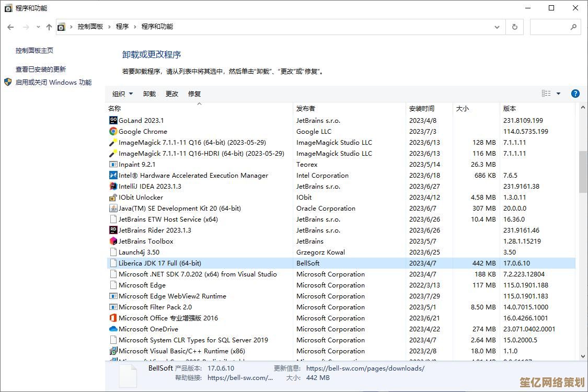This screenshot has width=588, height=392.
Task: Click the 修复 toolbar button
Action: click(x=194, y=94)
